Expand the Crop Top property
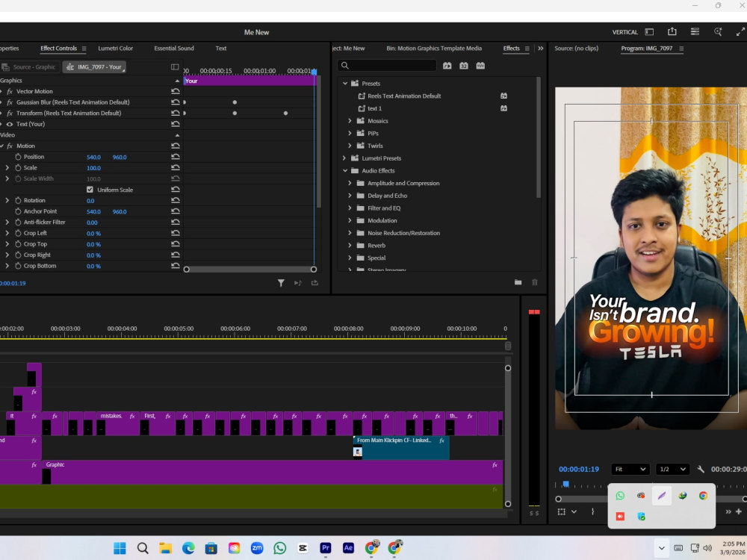 pos(7,244)
